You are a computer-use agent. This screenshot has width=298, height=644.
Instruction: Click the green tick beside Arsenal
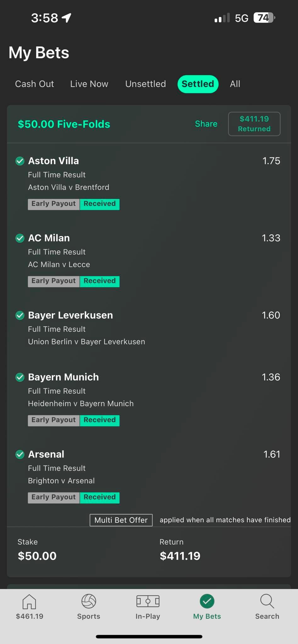(20, 454)
